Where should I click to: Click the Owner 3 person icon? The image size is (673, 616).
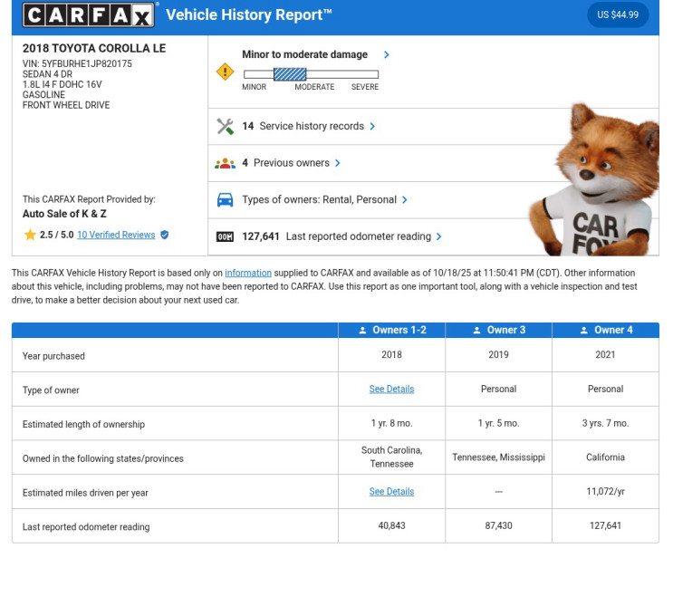(476, 331)
